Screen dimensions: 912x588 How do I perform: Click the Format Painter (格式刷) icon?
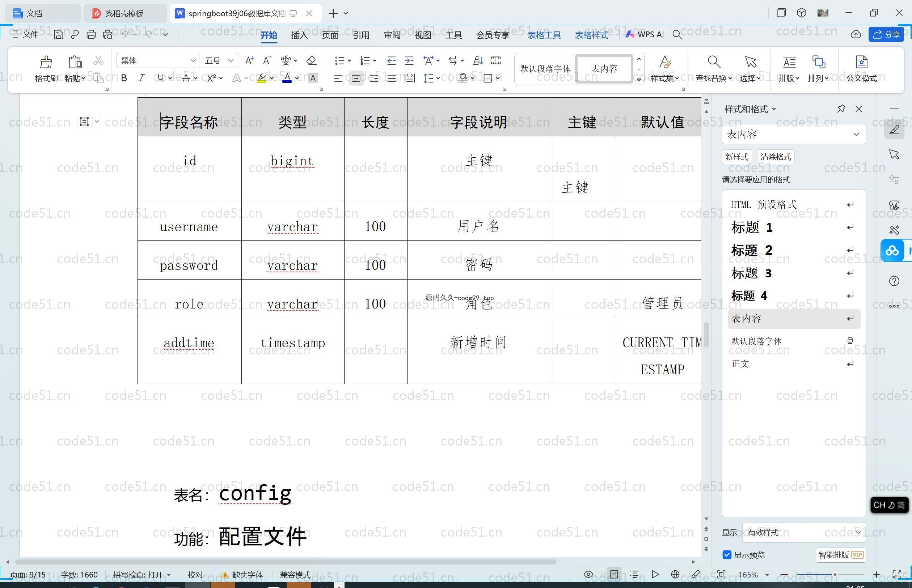click(x=46, y=62)
